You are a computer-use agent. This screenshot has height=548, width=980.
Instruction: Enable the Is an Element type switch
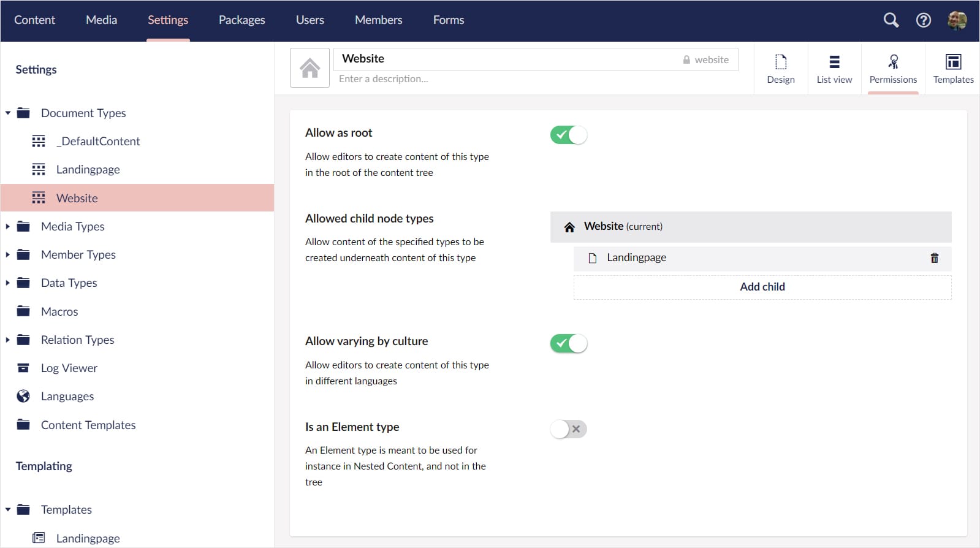569,429
